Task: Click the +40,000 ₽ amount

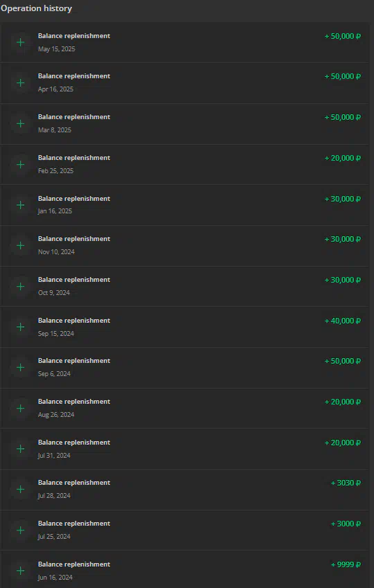Action: point(343,321)
